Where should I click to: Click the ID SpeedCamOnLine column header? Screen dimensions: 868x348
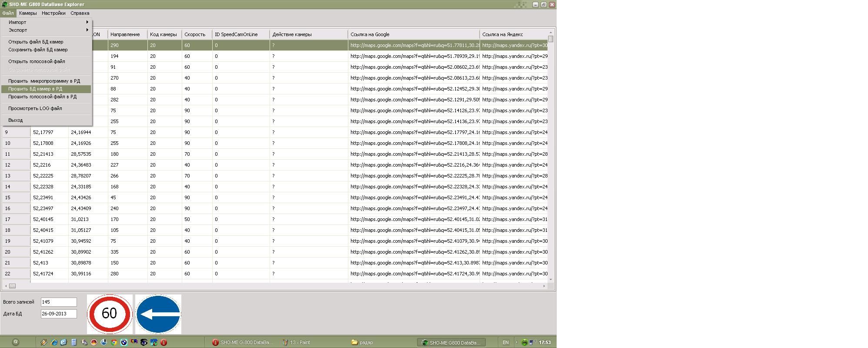[x=241, y=34]
